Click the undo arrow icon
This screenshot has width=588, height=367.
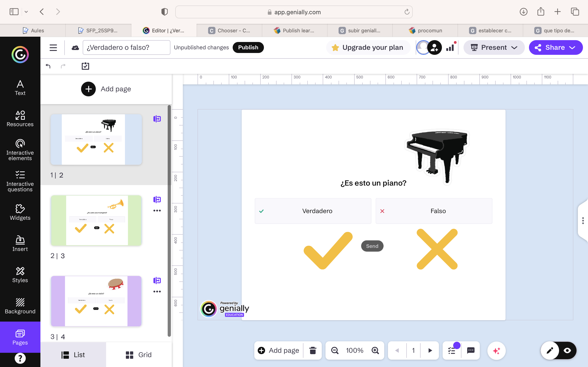[48, 66]
